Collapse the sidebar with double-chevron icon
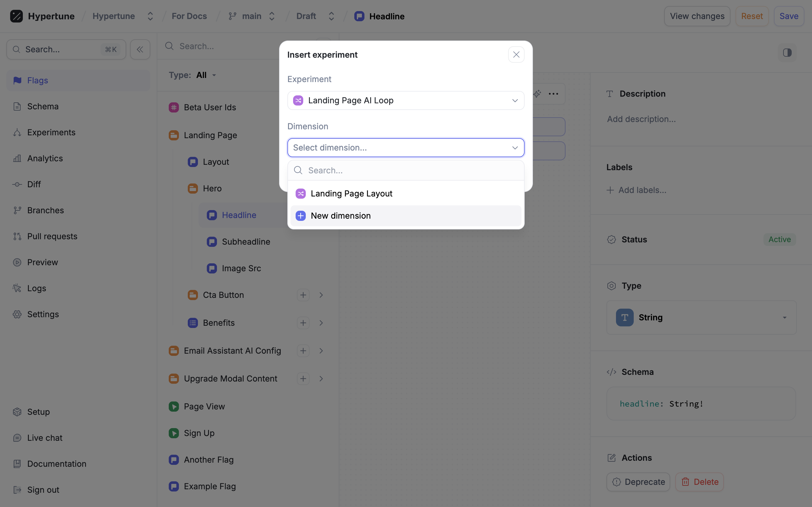 pos(140,50)
